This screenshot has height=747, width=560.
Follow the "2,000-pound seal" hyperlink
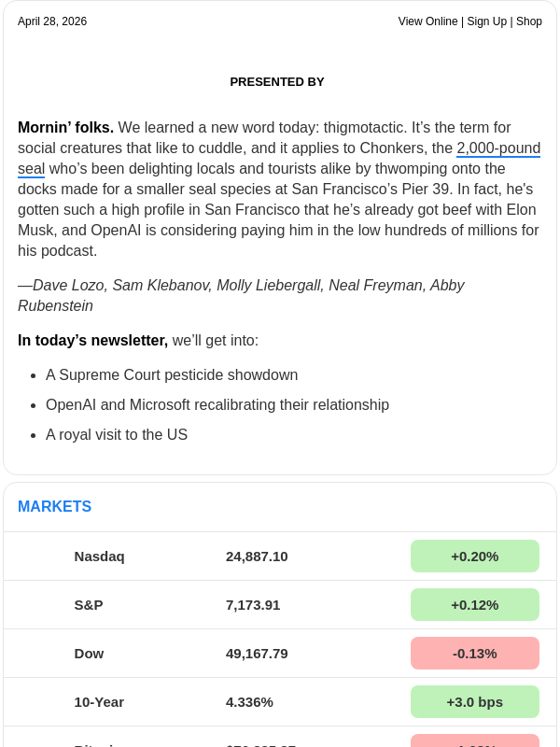point(497,148)
